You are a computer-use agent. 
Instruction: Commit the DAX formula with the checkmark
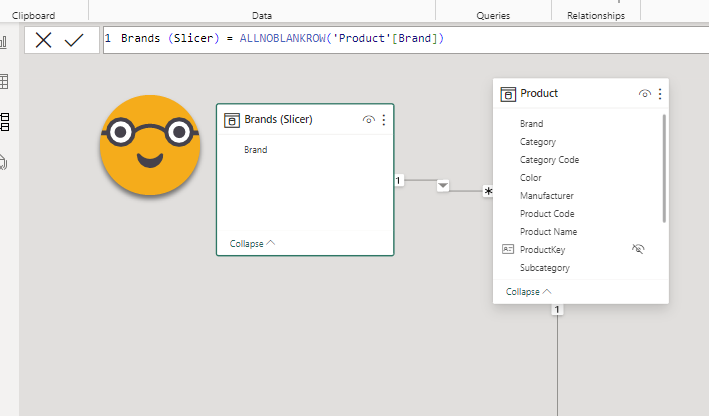click(x=74, y=40)
